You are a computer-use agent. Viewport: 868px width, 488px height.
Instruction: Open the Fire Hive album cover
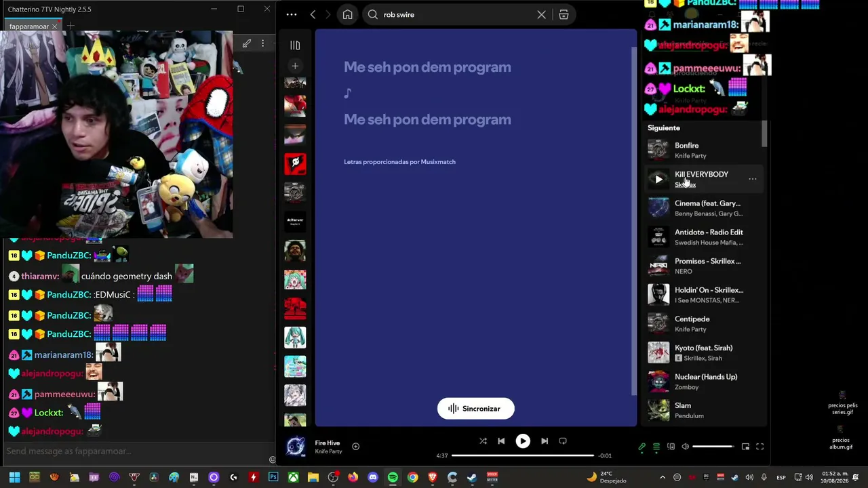[296, 446]
